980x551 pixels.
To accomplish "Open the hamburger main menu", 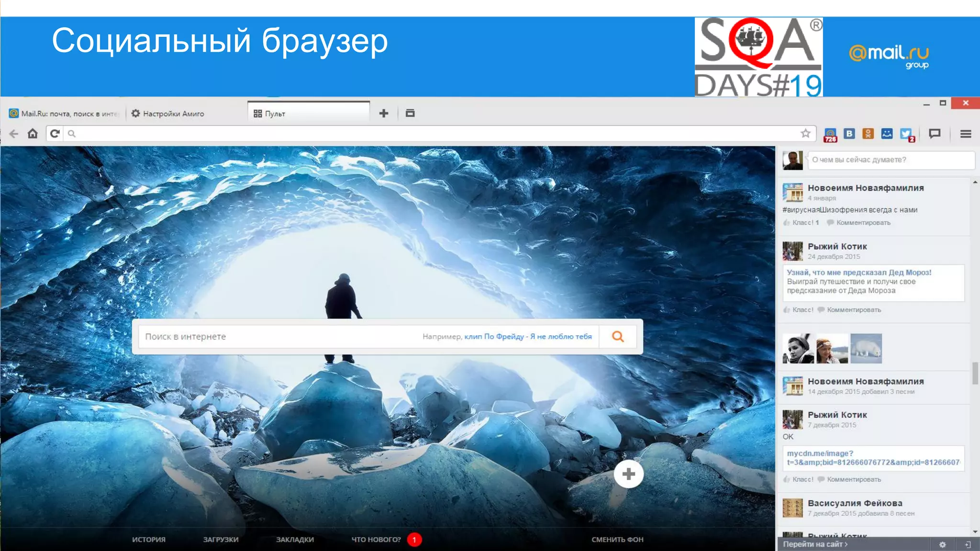I will 966,134.
